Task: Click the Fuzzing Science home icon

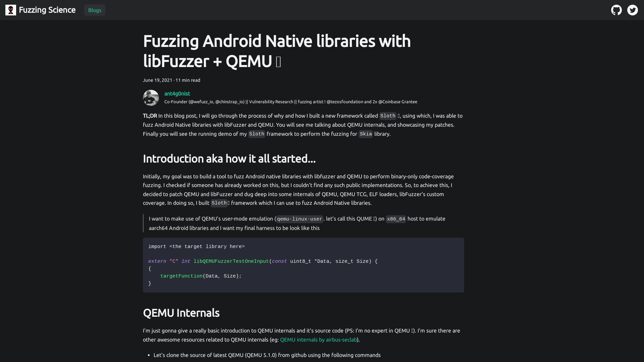Action: [11, 10]
